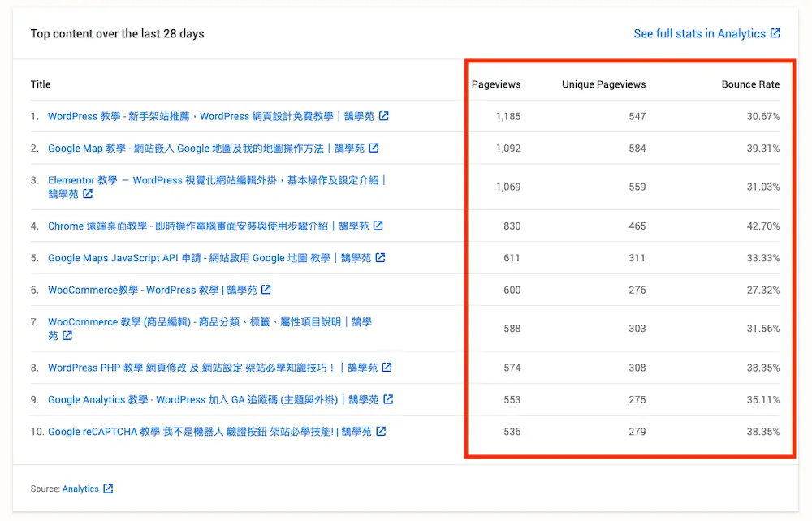Select bounce rate "31.56%"
The width and height of the screenshot is (812, 521).
(x=762, y=329)
